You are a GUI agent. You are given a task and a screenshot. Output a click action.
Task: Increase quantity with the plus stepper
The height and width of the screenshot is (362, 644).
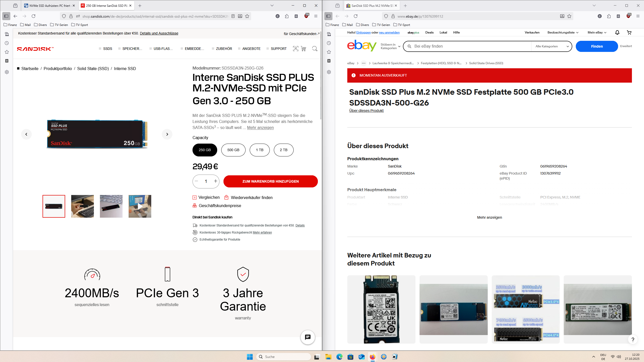click(x=215, y=181)
